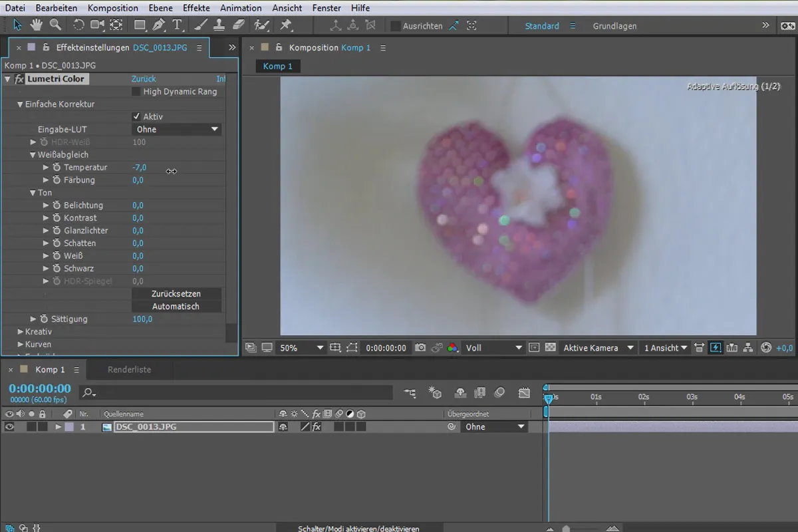The image size is (798, 532).
Task: Click the Sättigung value 100,0
Action: point(142,319)
